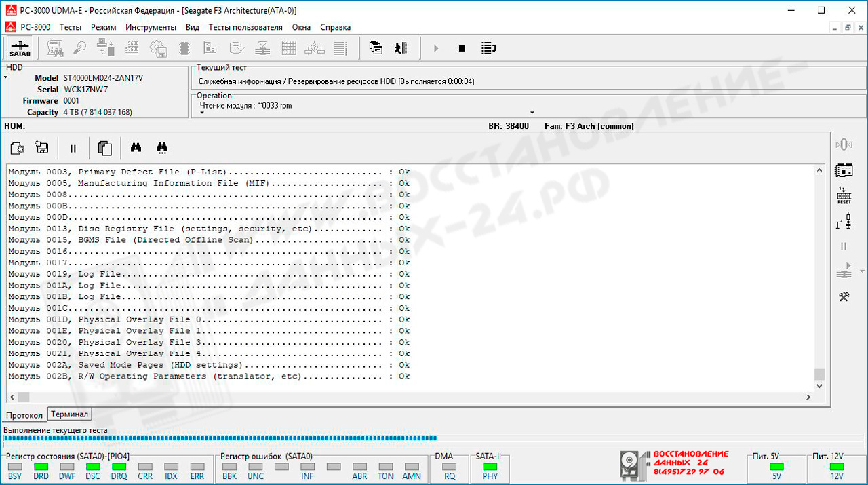Copy the log contents

click(104, 148)
